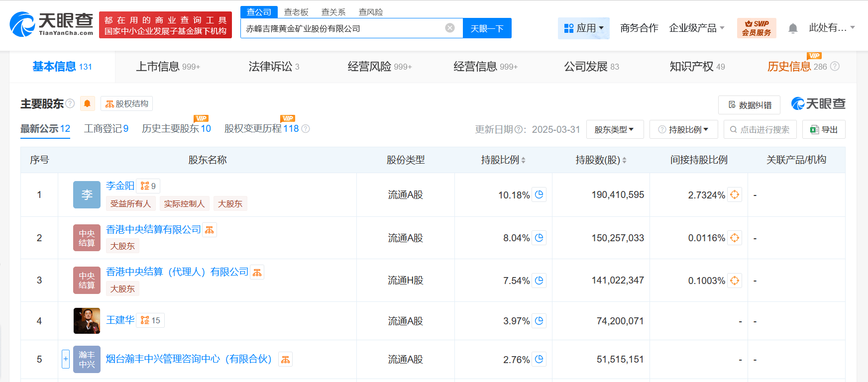Select the 知识产权 tab
The width and height of the screenshot is (868, 382).
click(x=697, y=67)
